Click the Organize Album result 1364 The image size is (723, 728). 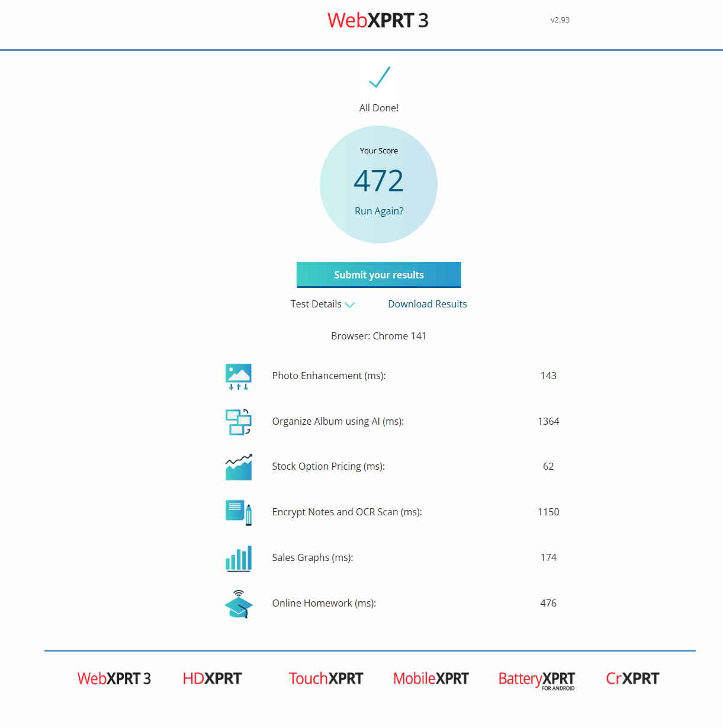coord(549,421)
